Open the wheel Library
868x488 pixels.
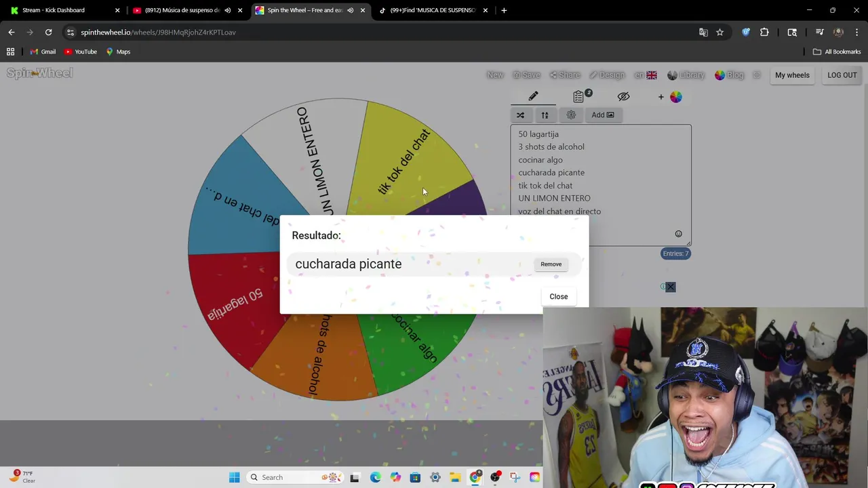686,75
